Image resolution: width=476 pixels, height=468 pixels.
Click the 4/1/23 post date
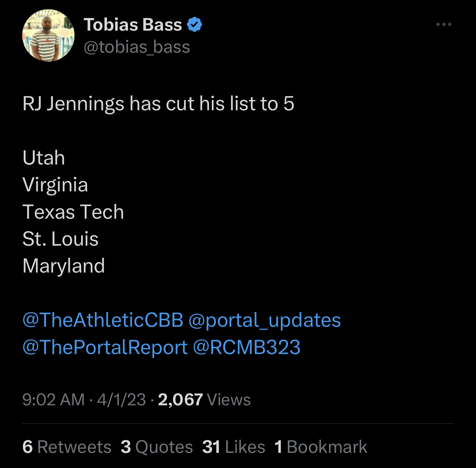coord(121,400)
